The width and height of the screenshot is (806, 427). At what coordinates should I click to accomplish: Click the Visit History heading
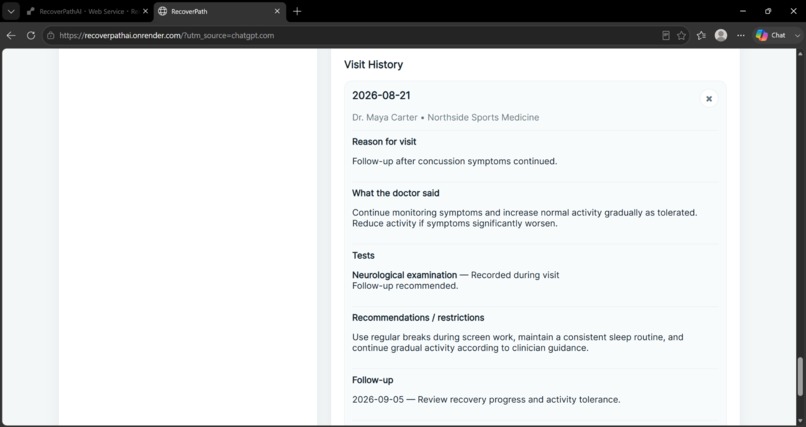coord(373,65)
